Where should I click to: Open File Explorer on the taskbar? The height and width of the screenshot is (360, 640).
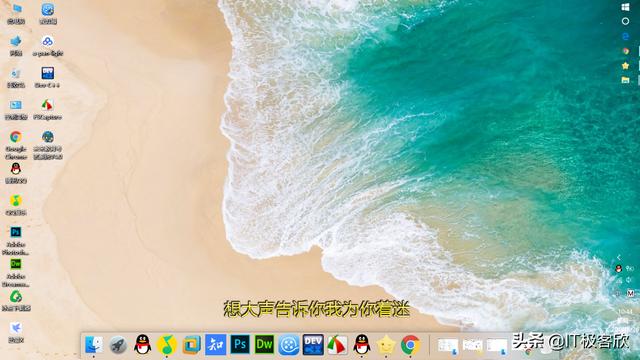pos(625,80)
